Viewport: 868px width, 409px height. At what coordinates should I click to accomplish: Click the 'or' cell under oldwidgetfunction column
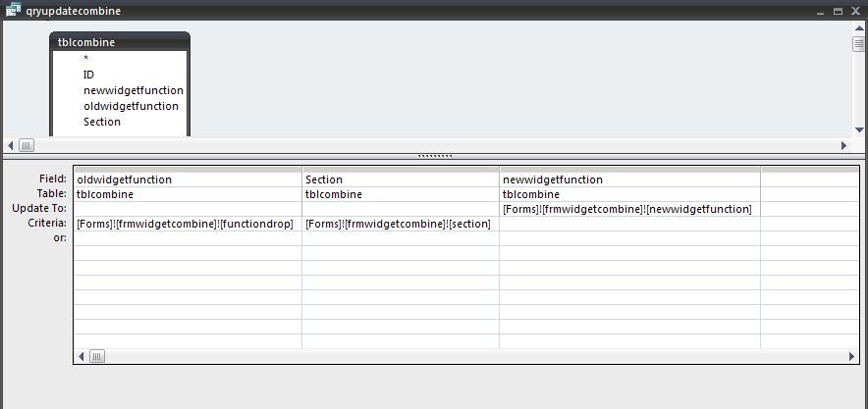tap(188, 238)
